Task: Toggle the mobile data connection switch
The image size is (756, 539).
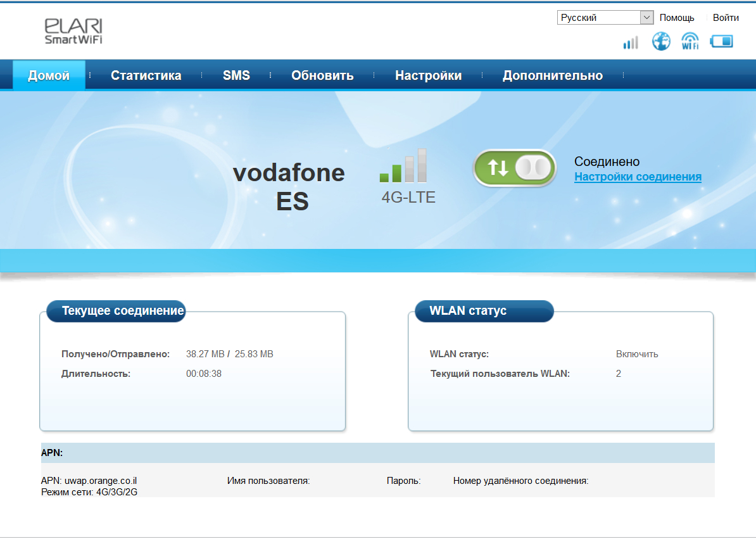Action: (514, 168)
